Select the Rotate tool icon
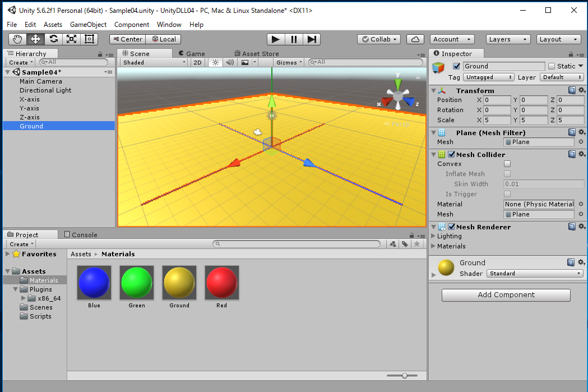This screenshot has width=588, height=392. pos(53,39)
